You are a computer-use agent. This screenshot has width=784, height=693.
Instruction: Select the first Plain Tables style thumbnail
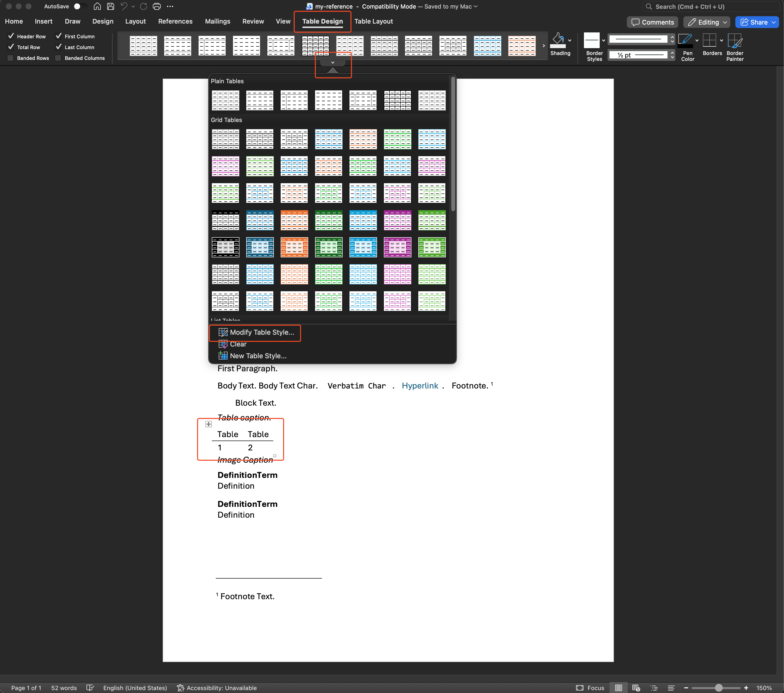point(225,100)
